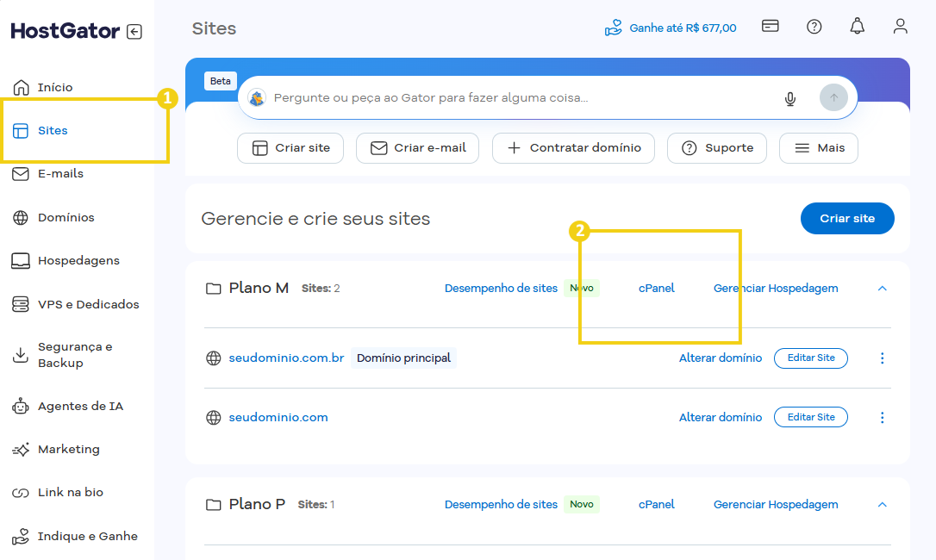Screen dimensions: 936x560
Task: Open Desempenho de sites for Plano P
Action: (x=501, y=505)
